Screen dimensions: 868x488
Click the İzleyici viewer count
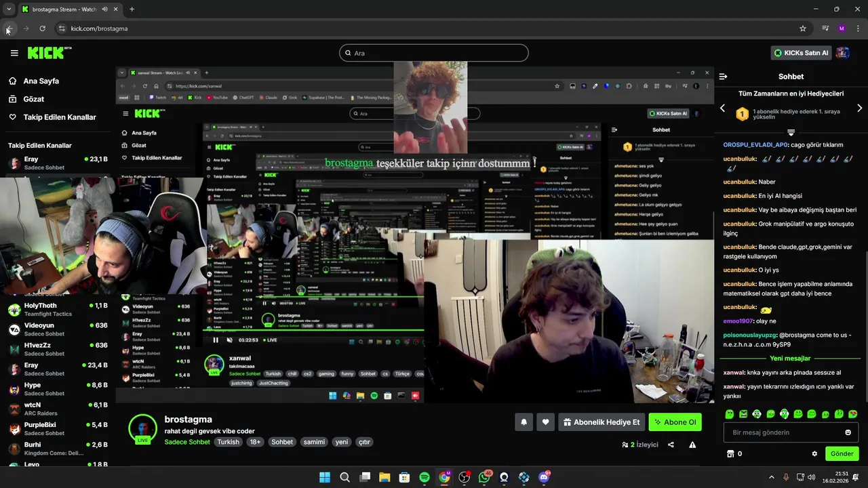point(640,445)
